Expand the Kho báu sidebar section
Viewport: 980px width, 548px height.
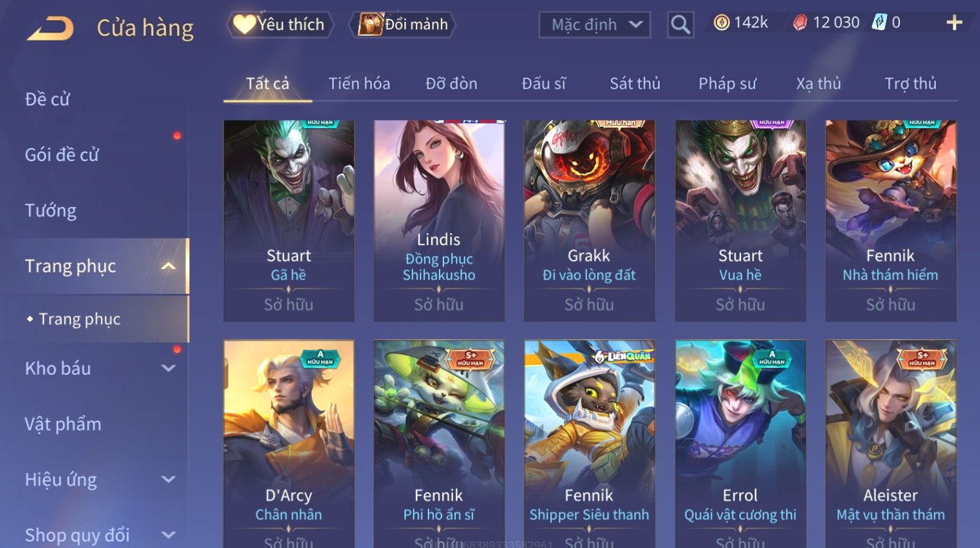(x=168, y=368)
